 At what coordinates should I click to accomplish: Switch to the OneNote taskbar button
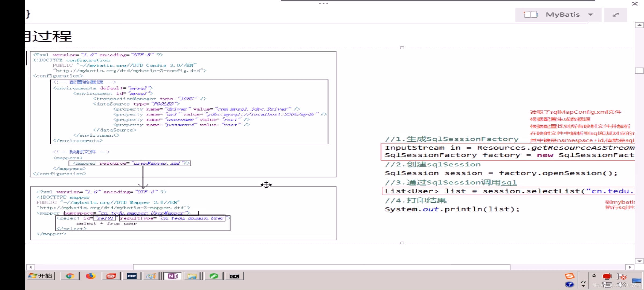pyautogui.click(x=173, y=276)
